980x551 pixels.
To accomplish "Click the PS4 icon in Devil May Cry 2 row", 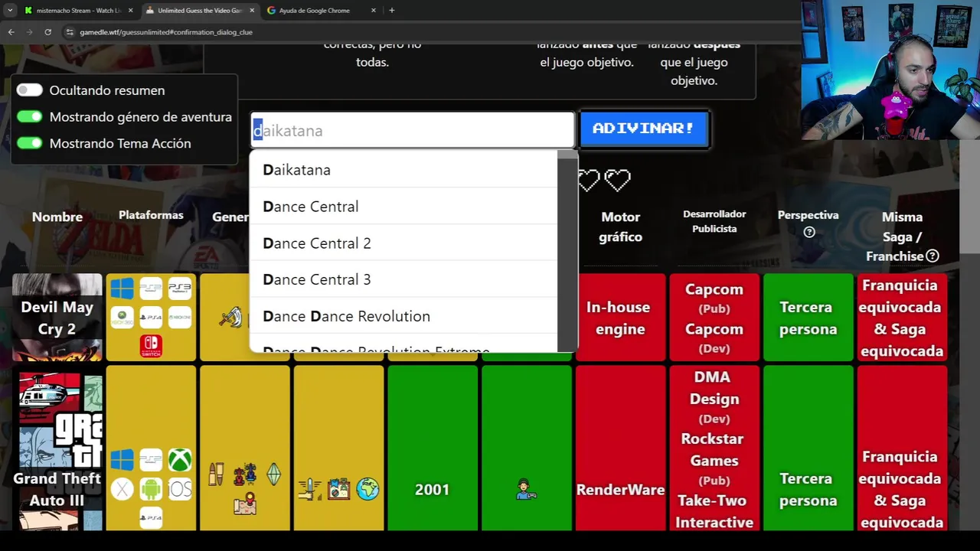I will 151,317.
